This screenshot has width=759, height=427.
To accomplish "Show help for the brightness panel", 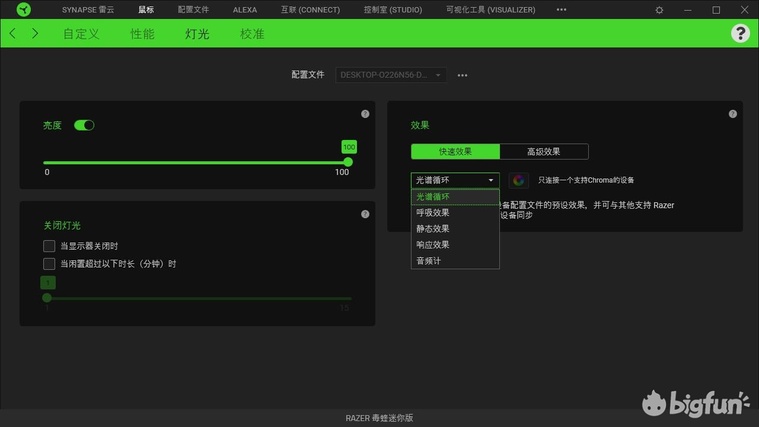I will click(365, 114).
